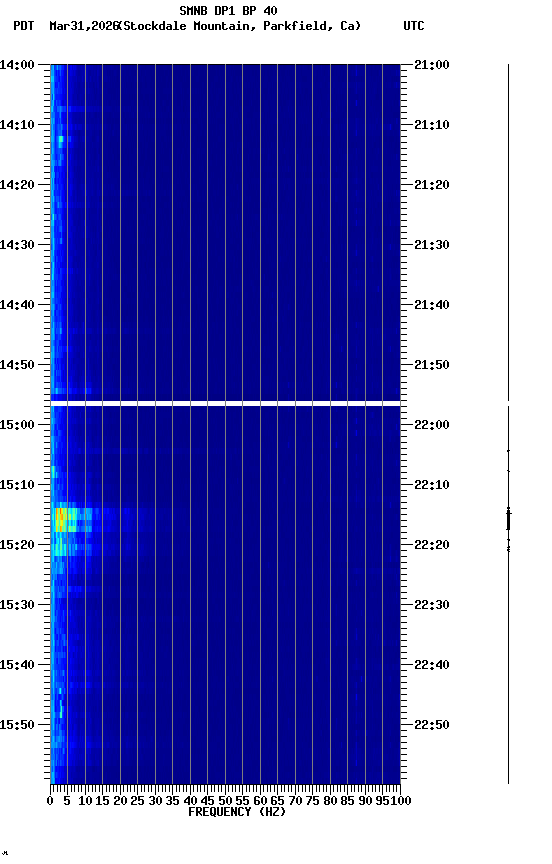Click the 22:10 UTC time label

432,485
